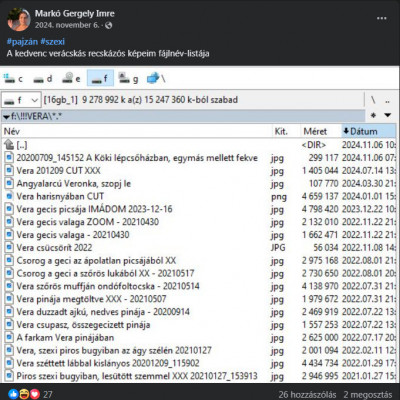Click the Haha reaction emoji icon

click(24, 394)
